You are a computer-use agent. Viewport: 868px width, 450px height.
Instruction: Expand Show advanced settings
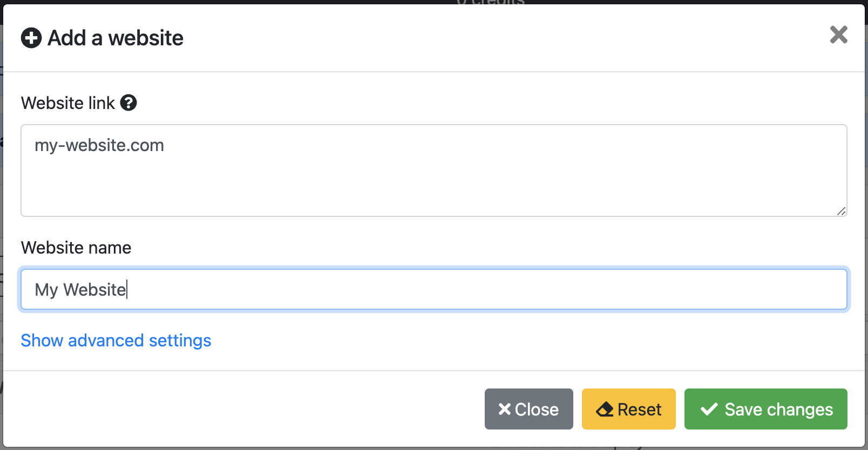point(116,340)
